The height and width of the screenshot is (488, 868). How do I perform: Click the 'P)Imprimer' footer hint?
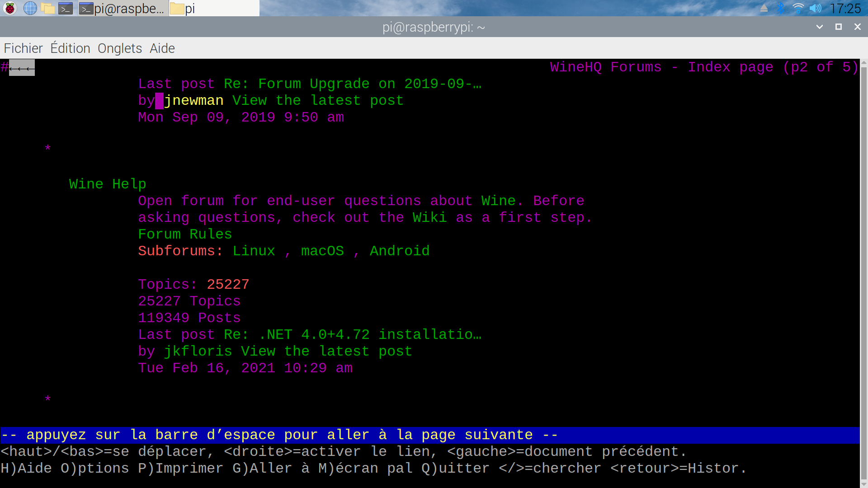click(181, 468)
